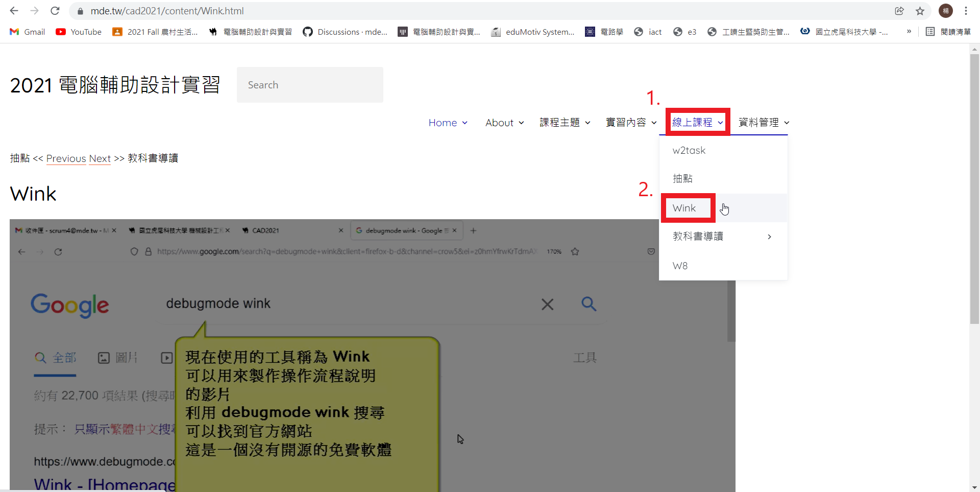Open 工讀生暨獎助生管 bookmark
Image resolution: width=980 pixels, height=492 pixels.
[x=749, y=32]
